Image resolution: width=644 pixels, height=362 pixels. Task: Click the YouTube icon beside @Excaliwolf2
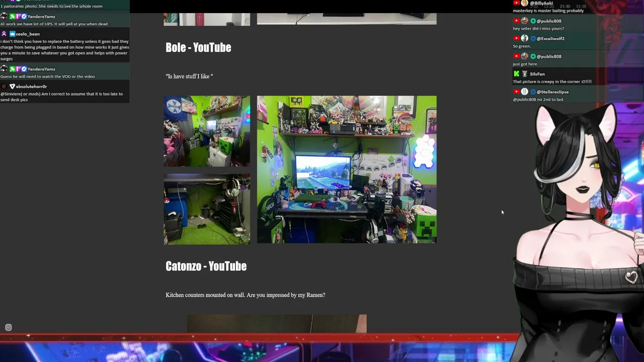point(516,38)
